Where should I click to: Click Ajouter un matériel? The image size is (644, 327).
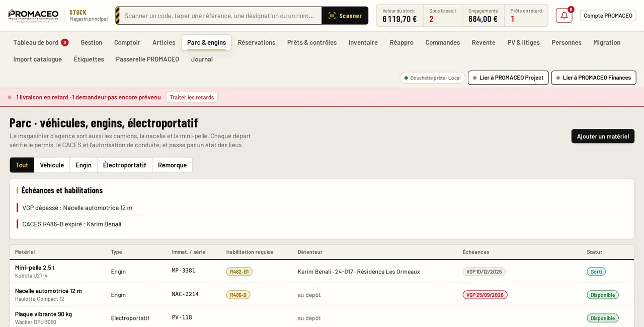point(603,136)
